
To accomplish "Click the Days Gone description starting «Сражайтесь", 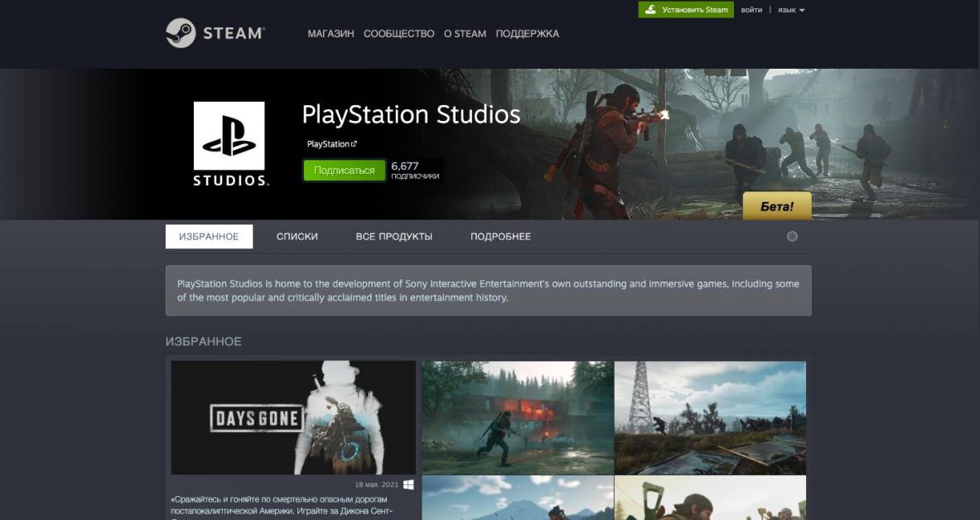I will point(282,506).
